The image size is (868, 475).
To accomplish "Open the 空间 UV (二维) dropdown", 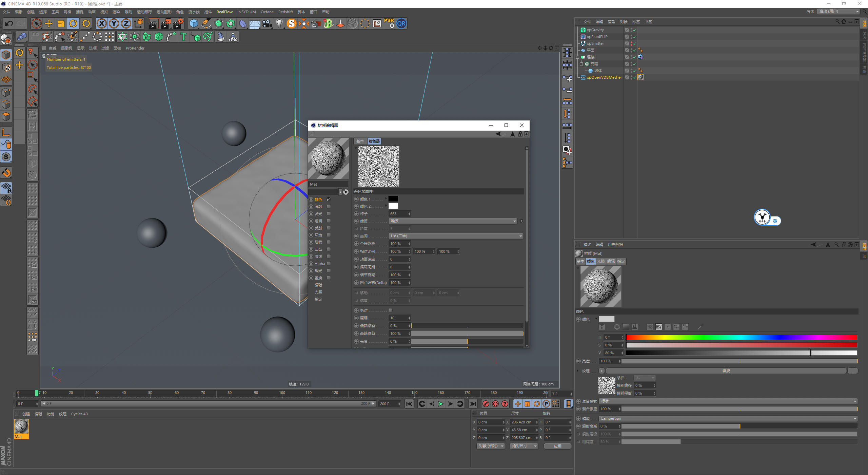I will tap(456, 236).
